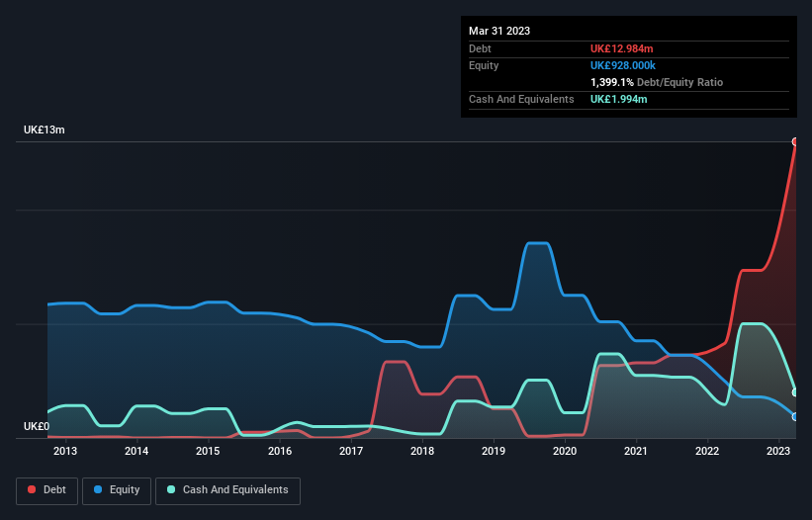
Task: Toggle Cash And Equivalents legend button
Action: point(227,490)
